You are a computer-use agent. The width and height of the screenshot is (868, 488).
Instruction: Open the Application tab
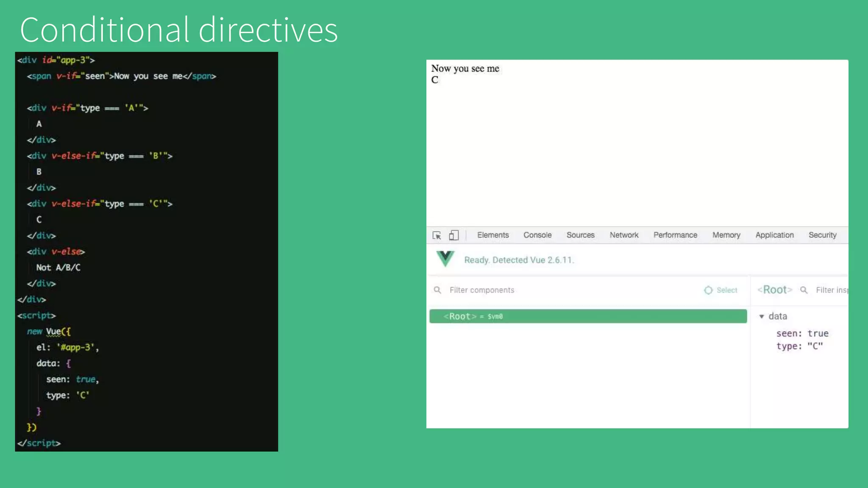(x=774, y=235)
